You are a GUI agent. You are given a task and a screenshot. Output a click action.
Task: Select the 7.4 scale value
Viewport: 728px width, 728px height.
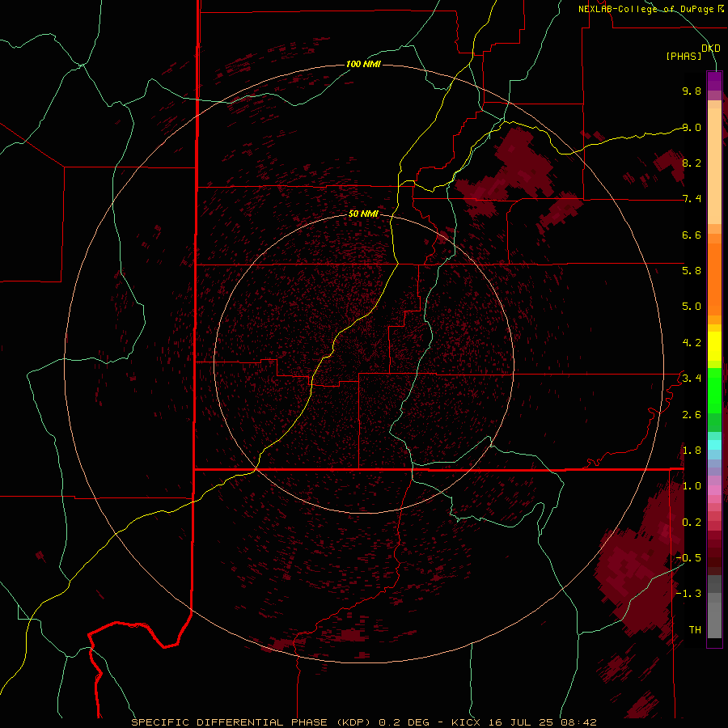[x=692, y=199]
